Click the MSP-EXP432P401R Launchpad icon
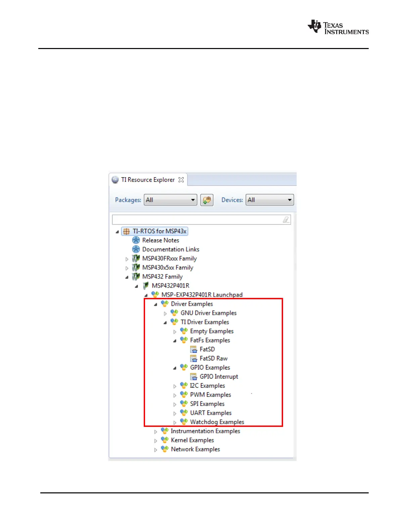The width and height of the screenshot is (411, 532). point(155,295)
